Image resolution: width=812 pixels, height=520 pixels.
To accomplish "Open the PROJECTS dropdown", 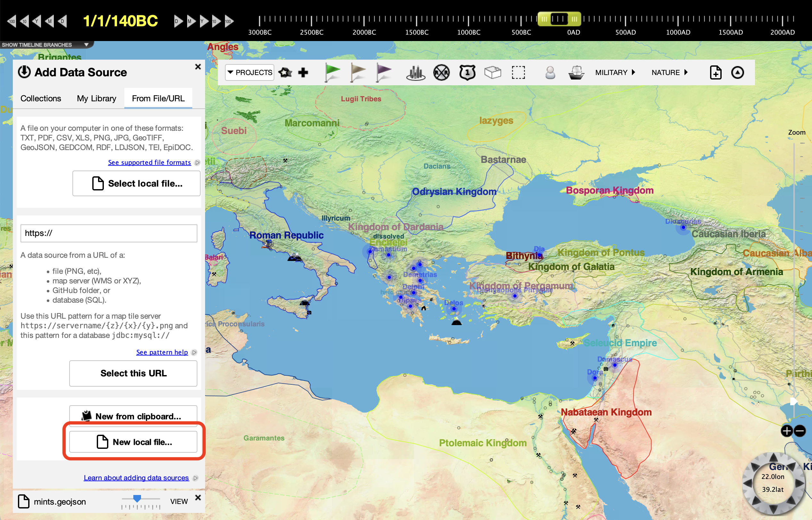I will point(250,72).
